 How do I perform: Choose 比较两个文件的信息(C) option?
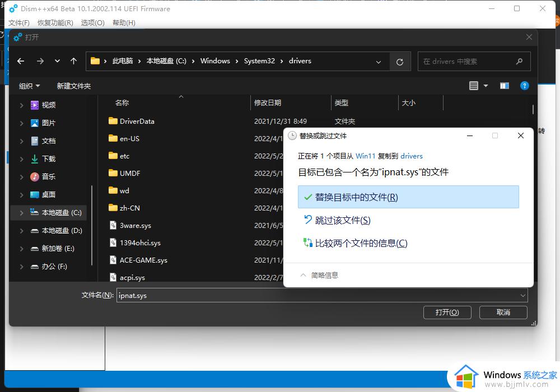[361, 244]
